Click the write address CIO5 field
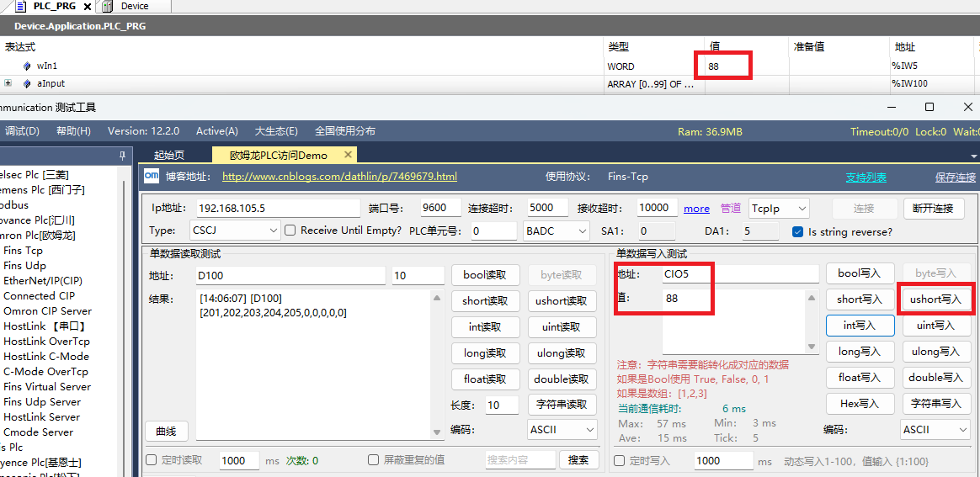 point(739,273)
